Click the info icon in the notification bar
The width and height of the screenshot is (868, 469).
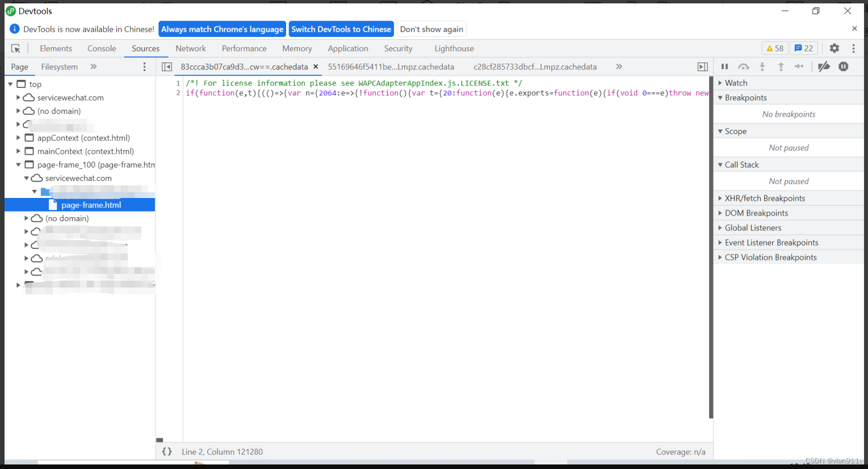point(15,29)
